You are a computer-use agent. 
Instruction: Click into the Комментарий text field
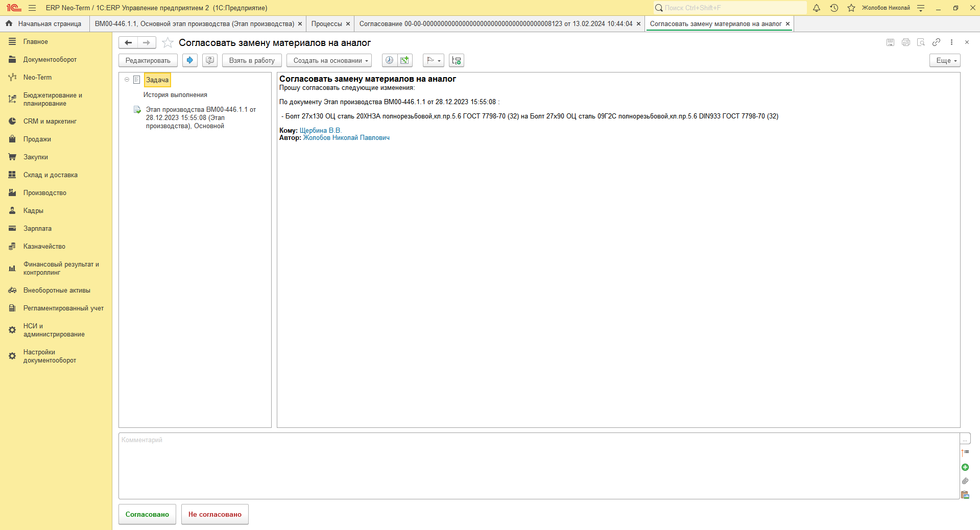pyautogui.click(x=539, y=466)
